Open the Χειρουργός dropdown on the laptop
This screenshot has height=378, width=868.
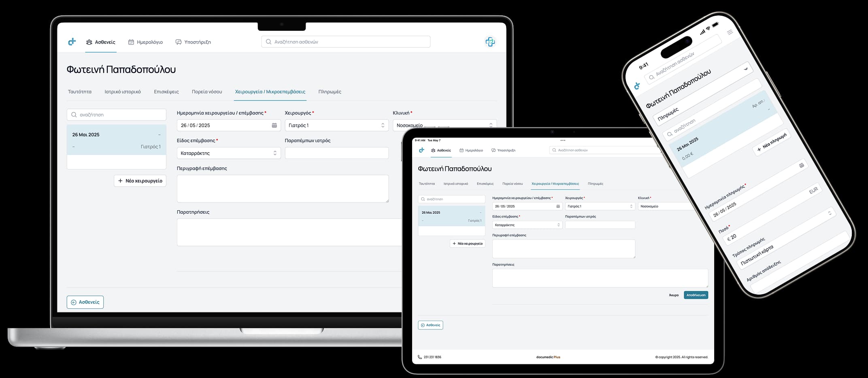tap(336, 125)
